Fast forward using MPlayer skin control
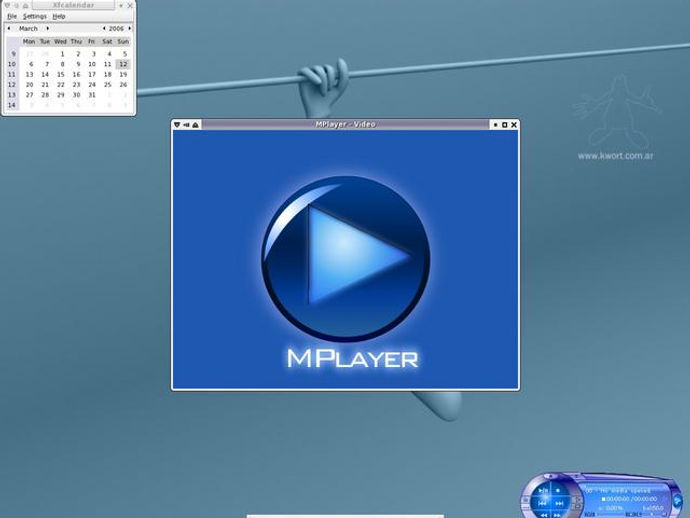 click(557, 514)
